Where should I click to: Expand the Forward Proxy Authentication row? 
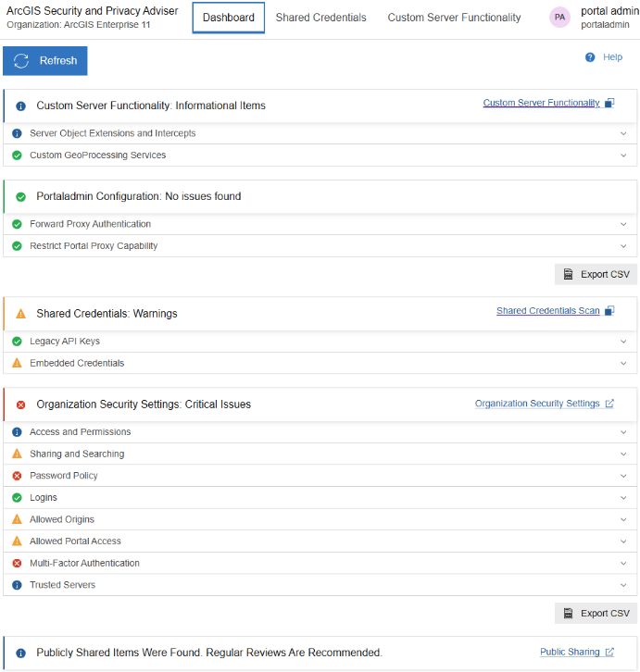tap(320, 224)
